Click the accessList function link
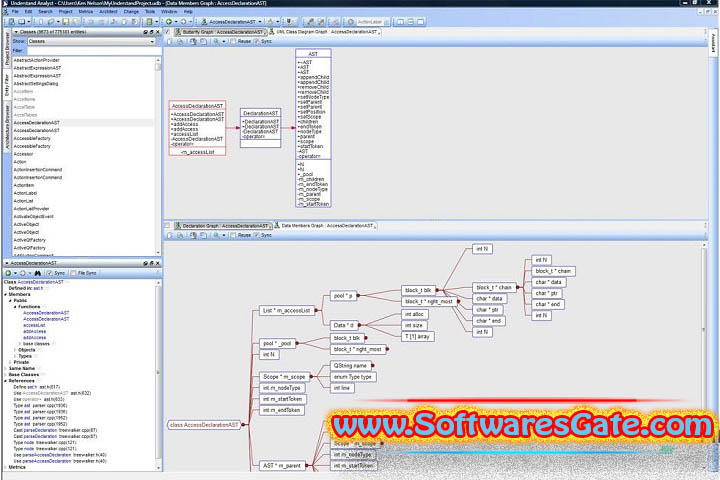Viewport: 720px width, 480px height. 34,325
